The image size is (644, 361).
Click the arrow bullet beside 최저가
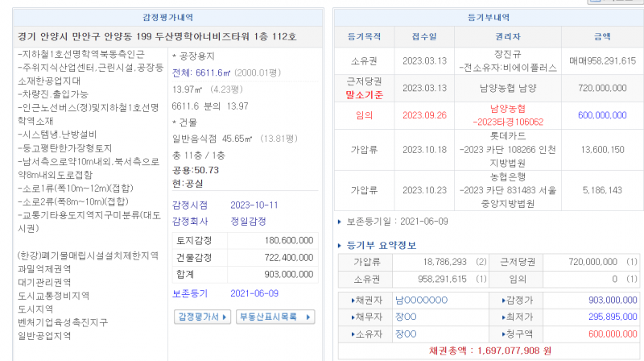[x=492, y=317]
